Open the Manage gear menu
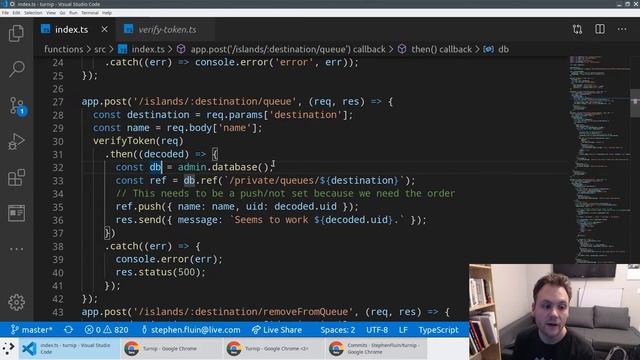 [16, 302]
